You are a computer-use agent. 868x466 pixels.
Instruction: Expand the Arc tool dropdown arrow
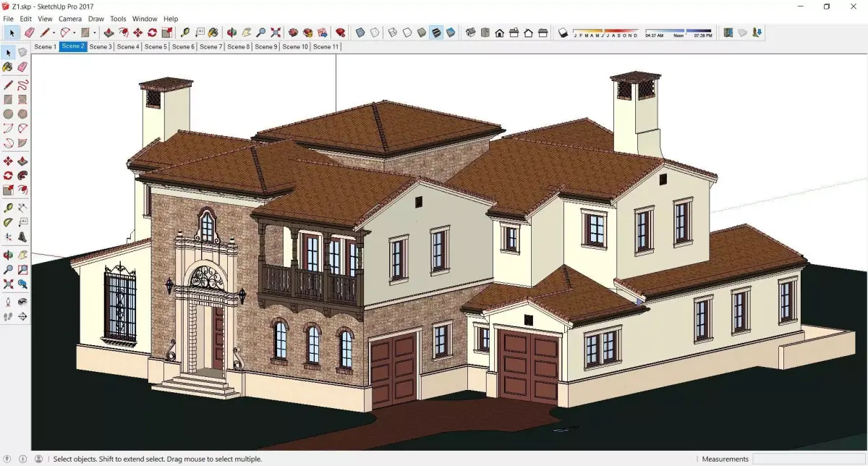click(75, 33)
